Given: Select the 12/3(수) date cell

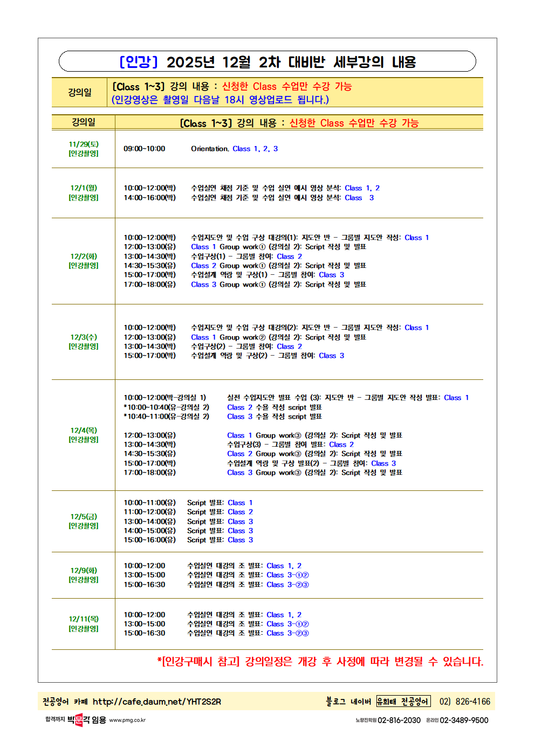Looking at the screenshot, I should click(x=84, y=342).
